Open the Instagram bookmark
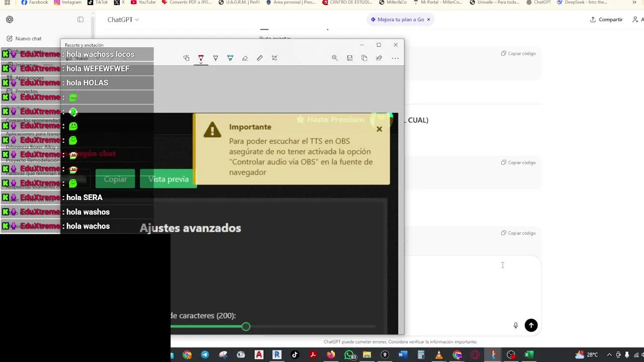This screenshot has width=644, height=362. click(x=68, y=3)
